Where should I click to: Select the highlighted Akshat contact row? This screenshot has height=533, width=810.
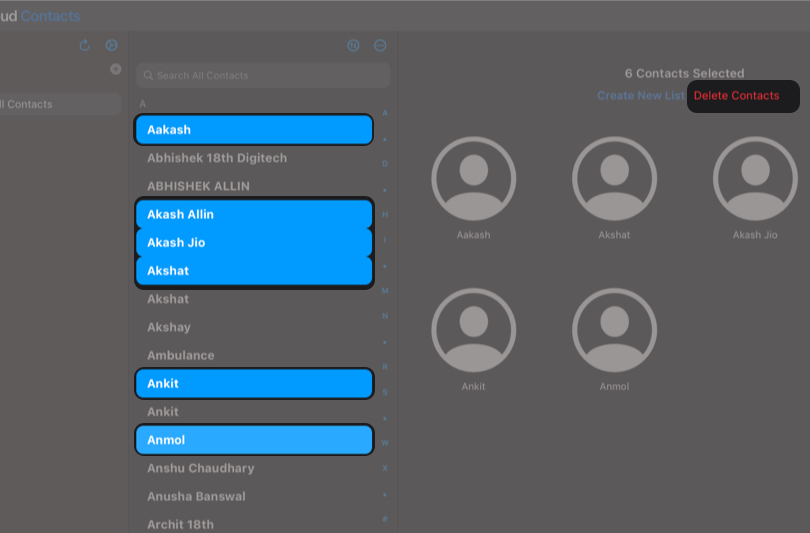coord(254,271)
